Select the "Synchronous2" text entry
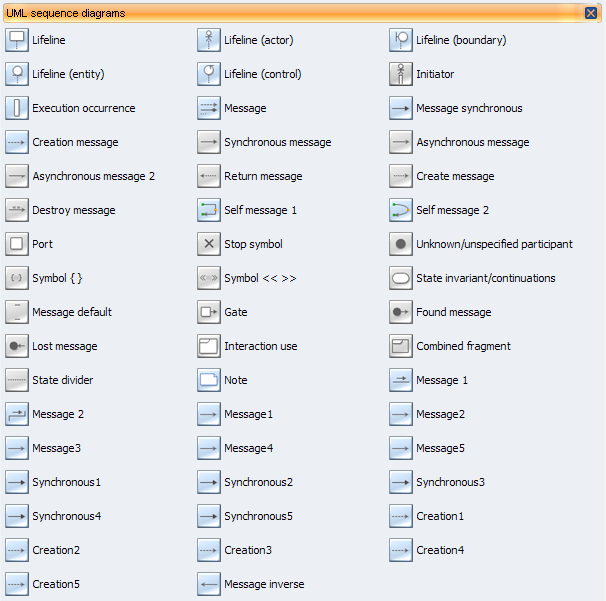Image resolution: width=606 pixels, height=601 pixels. click(x=259, y=482)
